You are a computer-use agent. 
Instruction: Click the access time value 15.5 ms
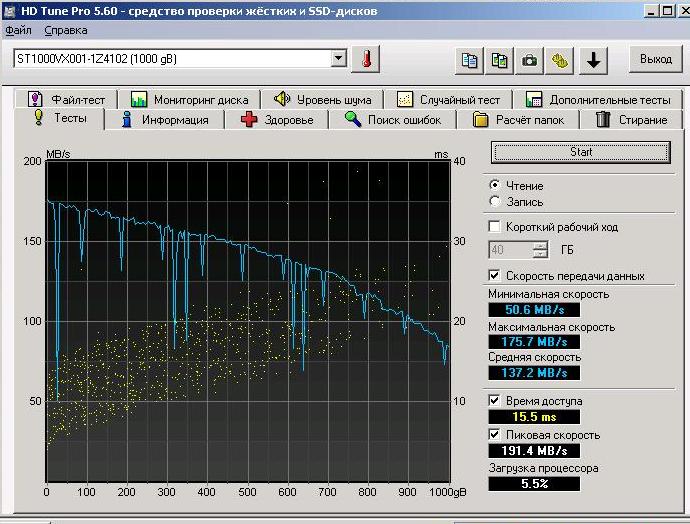click(534, 417)
